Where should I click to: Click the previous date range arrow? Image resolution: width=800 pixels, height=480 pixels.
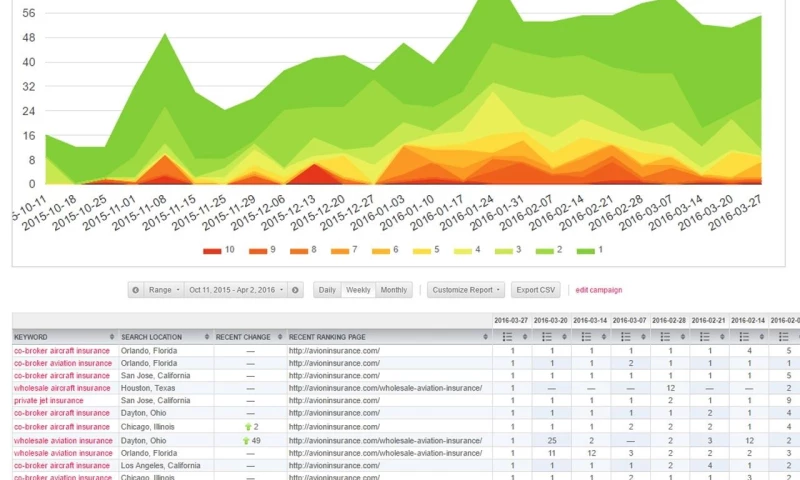[x=136, y=290]
